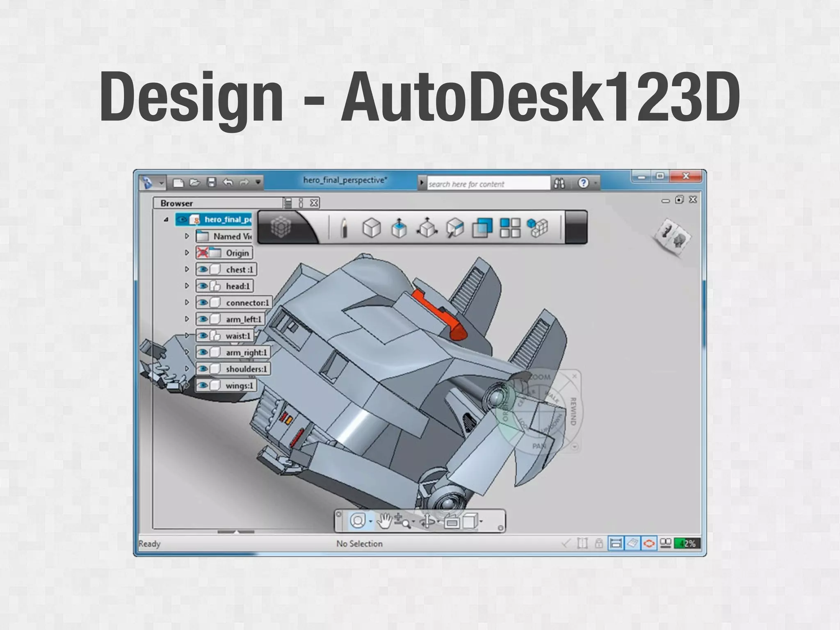Image resolution: width=840 pixels, height=630 pixels.
Task: Expand the connector:1 node
Action: (x=187, y=303)
